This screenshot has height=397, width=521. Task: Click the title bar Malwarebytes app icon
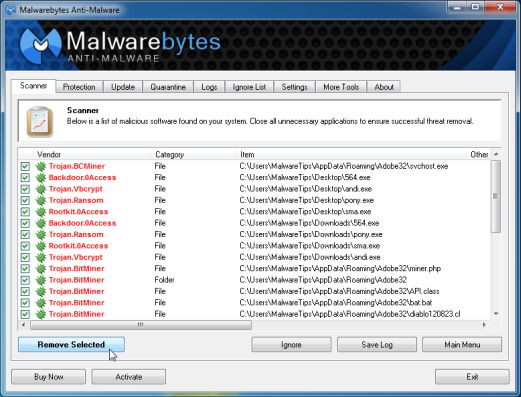click(x=10, y=10)
